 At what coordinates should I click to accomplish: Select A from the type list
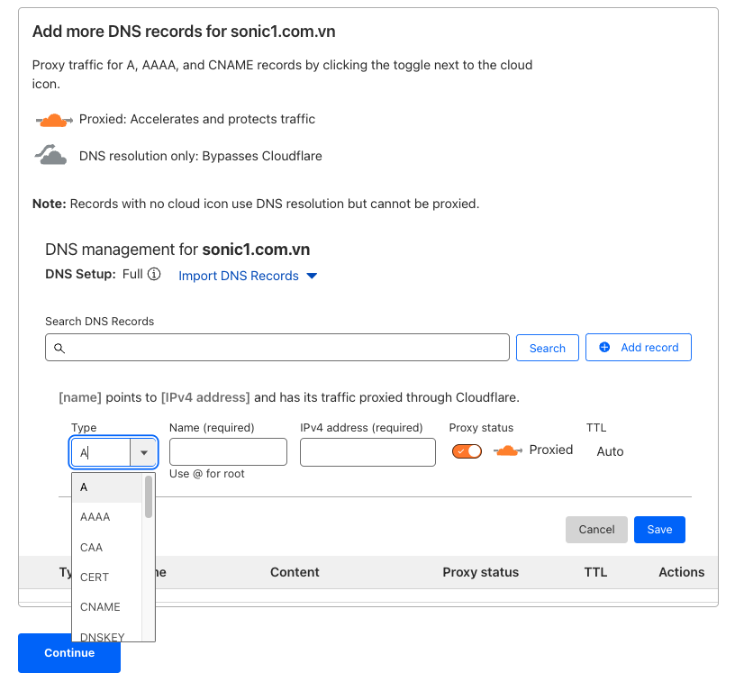click(x=107, y=487)
